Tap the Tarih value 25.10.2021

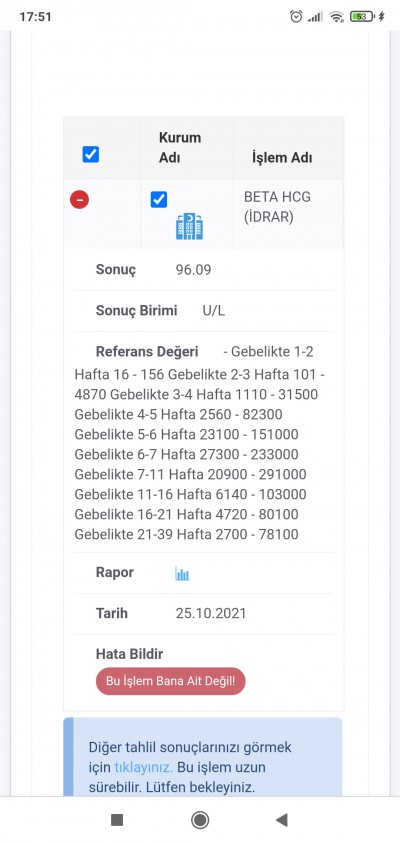pyautogui.click(x=210, y=613)
